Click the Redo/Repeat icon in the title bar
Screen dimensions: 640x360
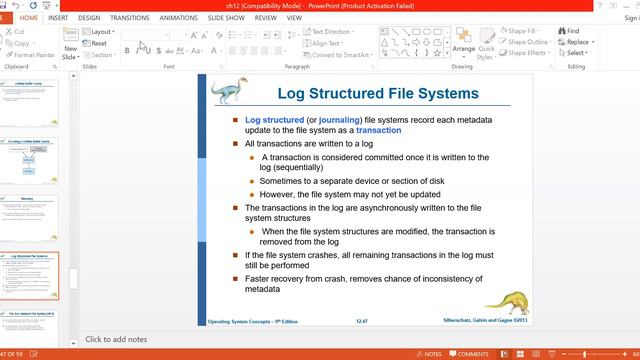tap(33, 5)
